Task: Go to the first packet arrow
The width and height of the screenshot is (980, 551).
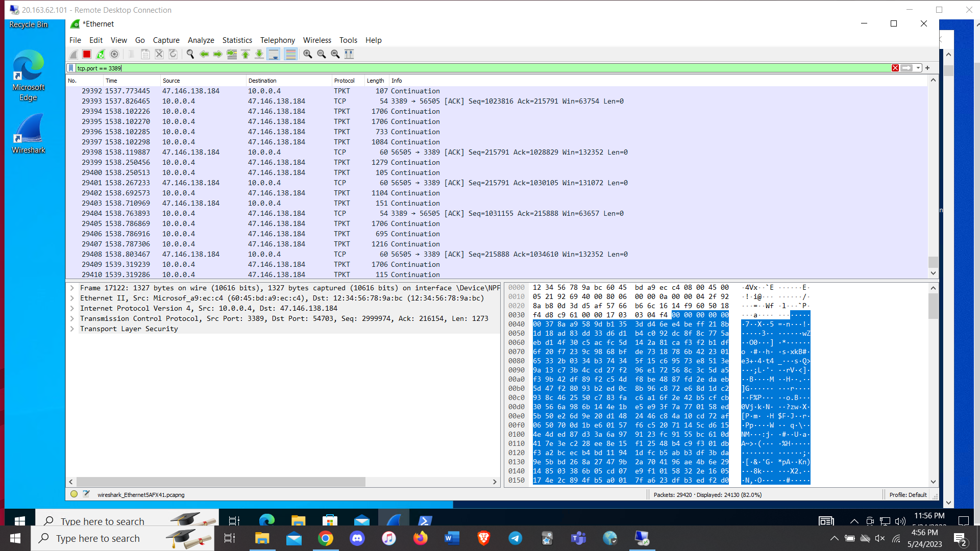Action: (246, 54)
